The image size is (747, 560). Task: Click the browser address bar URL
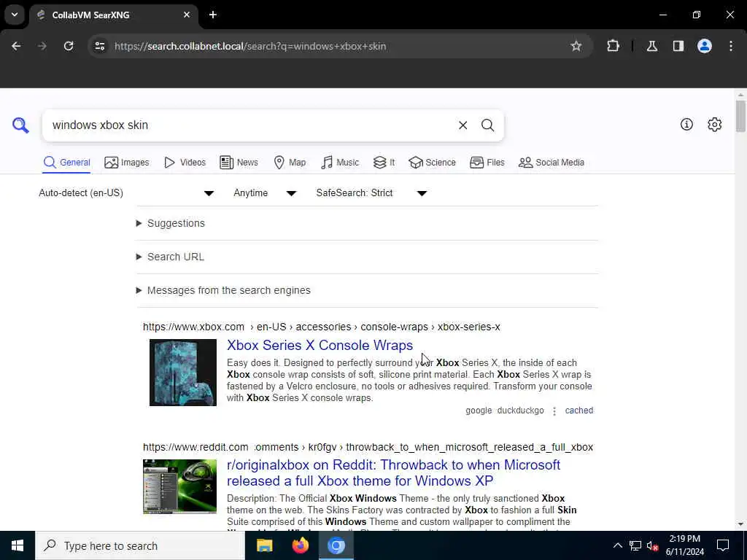pos(250,46)
